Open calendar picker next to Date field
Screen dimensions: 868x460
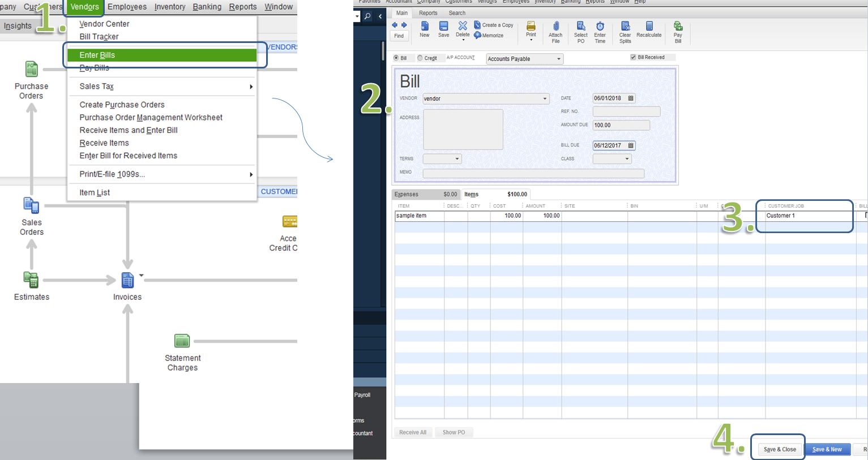coord(631,98)
